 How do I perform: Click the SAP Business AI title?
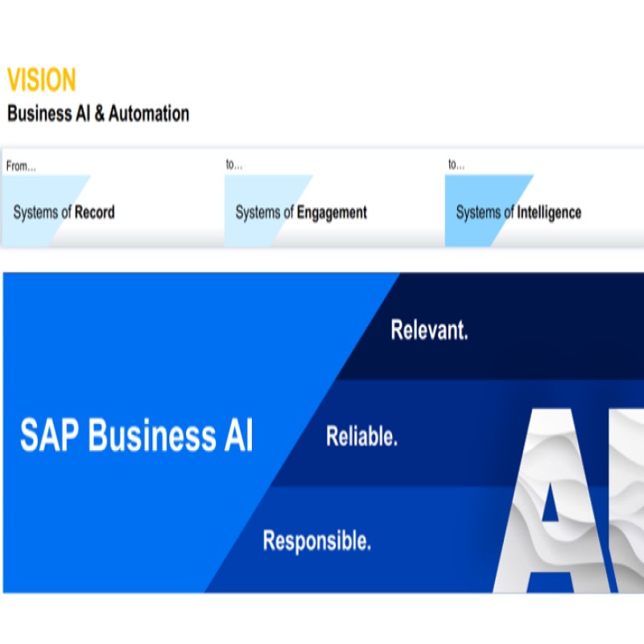[x=136, y=436]
